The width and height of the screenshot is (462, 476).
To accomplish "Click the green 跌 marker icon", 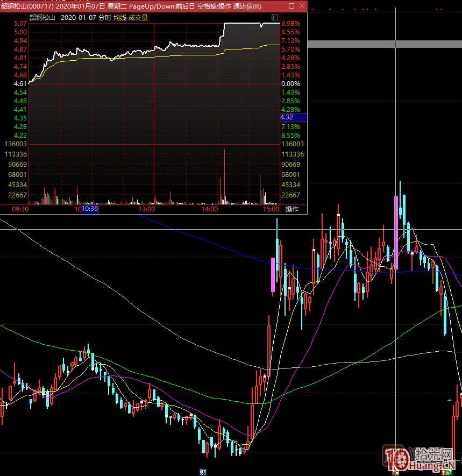I will coord(447,472).
